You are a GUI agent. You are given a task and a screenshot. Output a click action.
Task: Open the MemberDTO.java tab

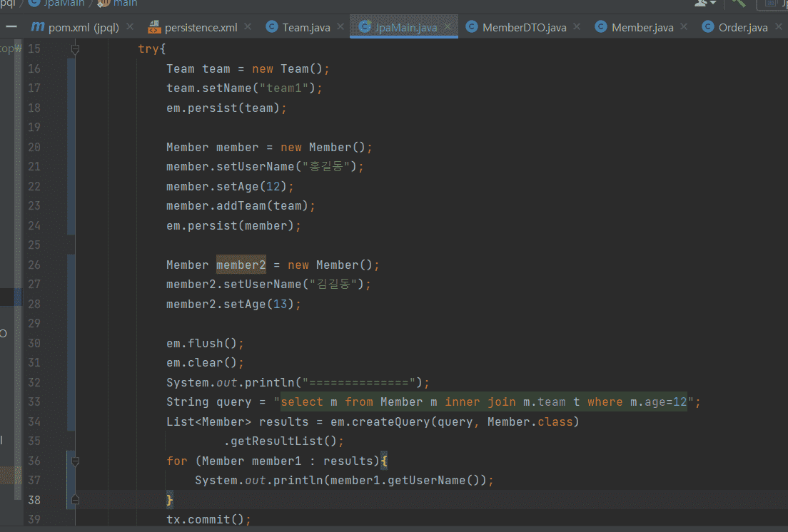click(517, 27)
